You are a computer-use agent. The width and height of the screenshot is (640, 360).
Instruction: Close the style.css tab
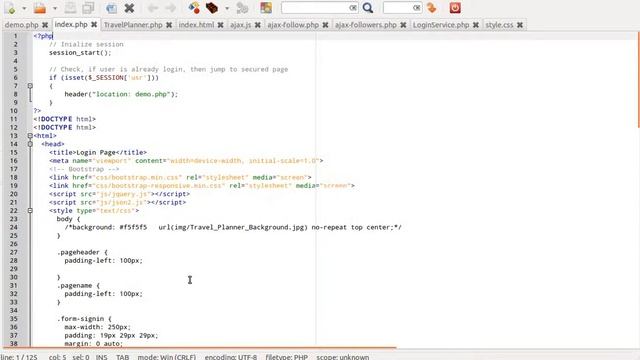[x=520, y=25]
